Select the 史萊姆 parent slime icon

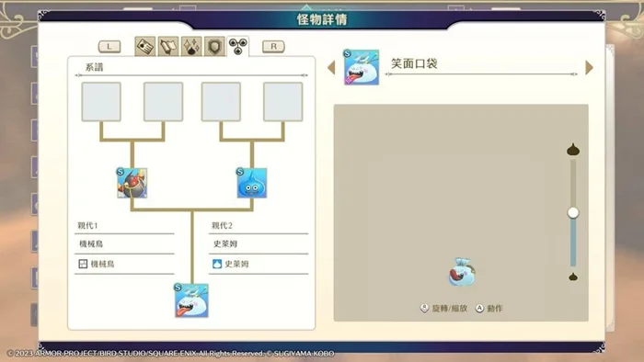(x=252, y=183)
